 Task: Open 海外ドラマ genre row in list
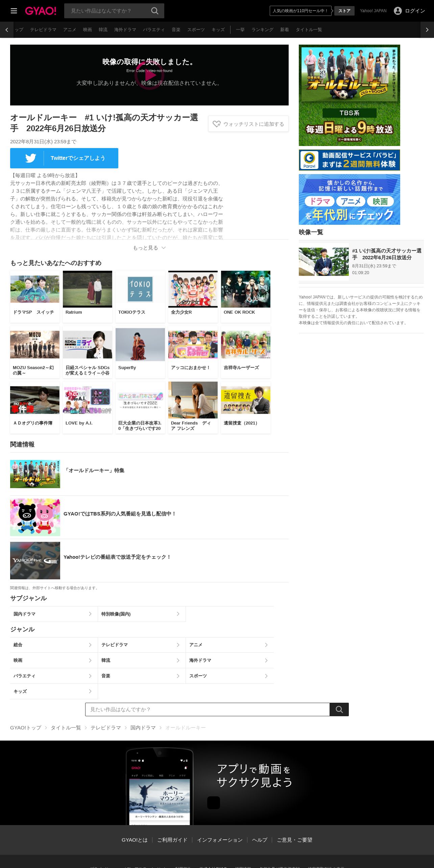point(230,660)
